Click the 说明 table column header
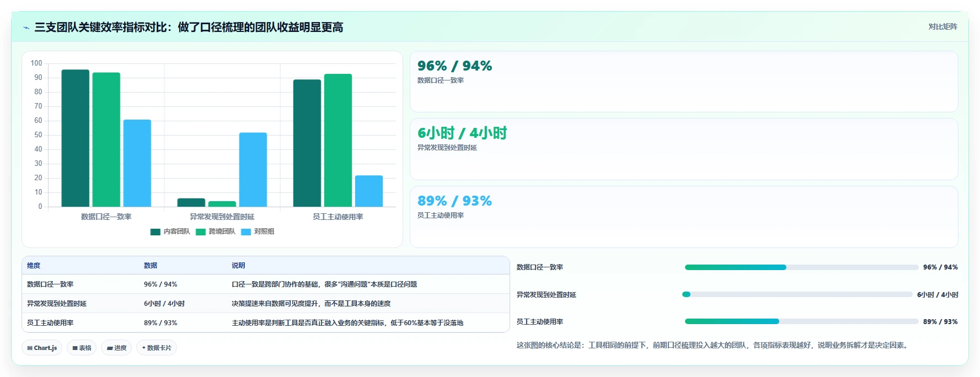Image resolution: width=980 pixels, height=377 pixels. pos(238,266)
